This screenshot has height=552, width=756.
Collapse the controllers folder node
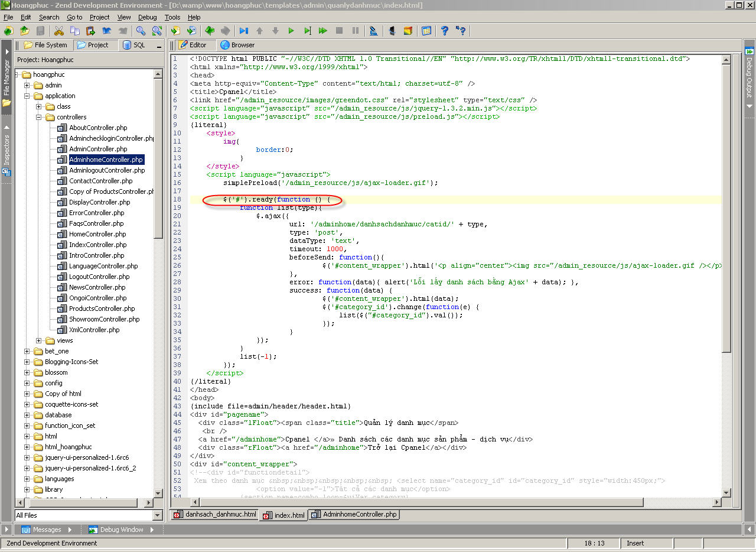[39, 117]
